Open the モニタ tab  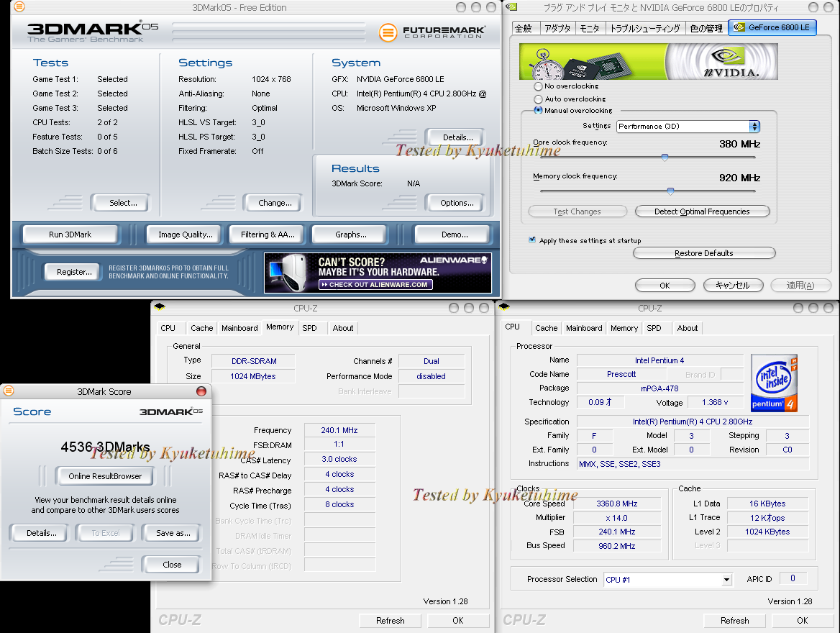coord(590,28)
